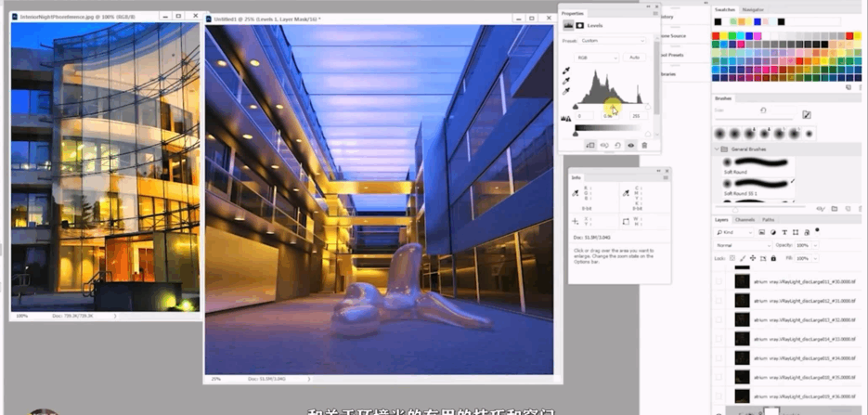Screen dimensions: 868x415
Task: Open the Clone Source collapsed panel
Action: [674, 36]
